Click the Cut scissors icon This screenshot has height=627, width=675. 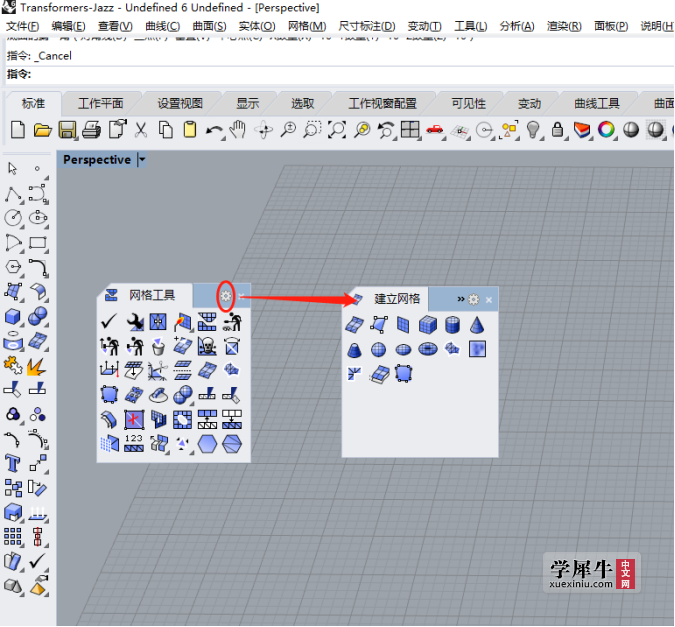pyautogui.click(x=141, y=130)
